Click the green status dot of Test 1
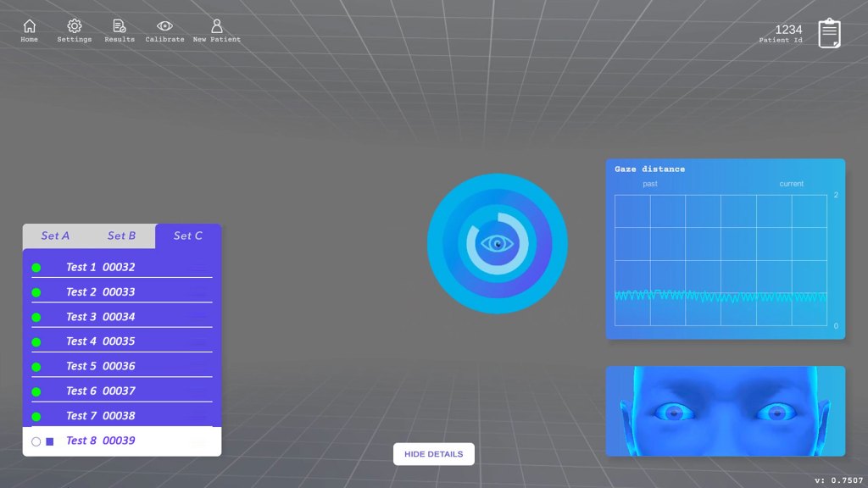Viewport: 868px width, 488px height. (36, 268)
